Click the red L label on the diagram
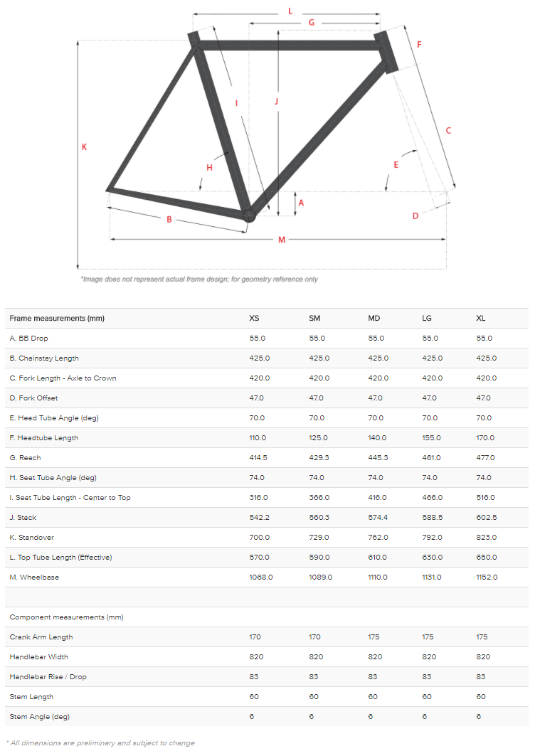The image size is (535, 756). [290, 11]
